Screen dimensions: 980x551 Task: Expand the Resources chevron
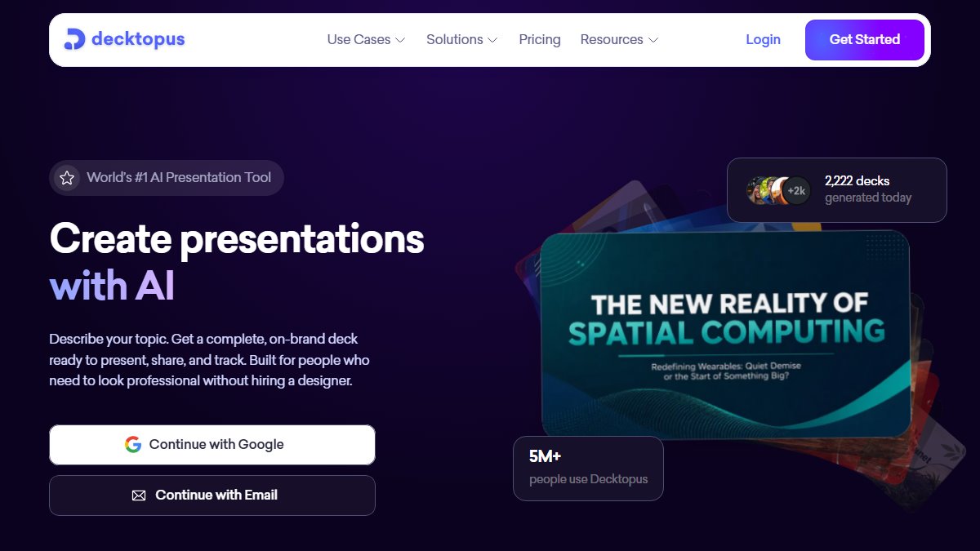(653, 40)
